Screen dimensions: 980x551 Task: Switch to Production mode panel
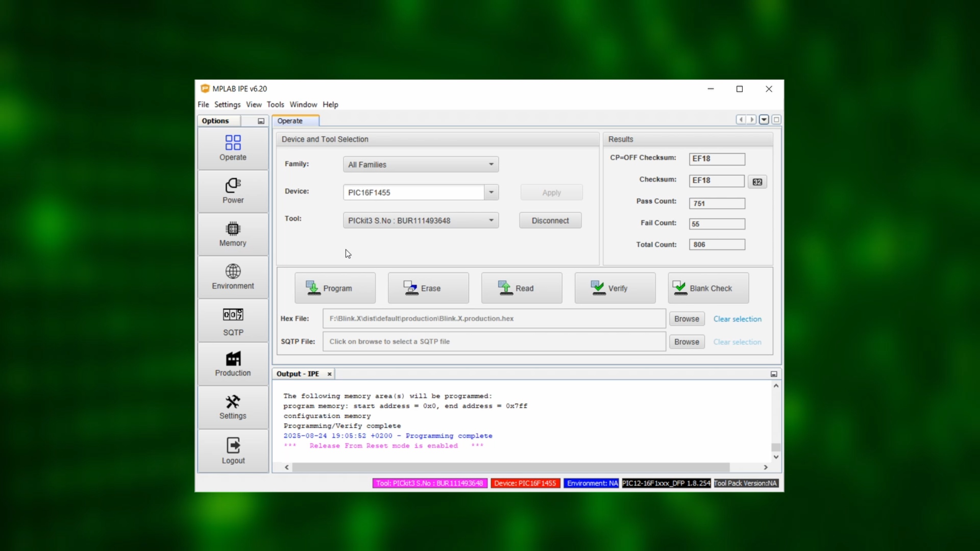233,364
